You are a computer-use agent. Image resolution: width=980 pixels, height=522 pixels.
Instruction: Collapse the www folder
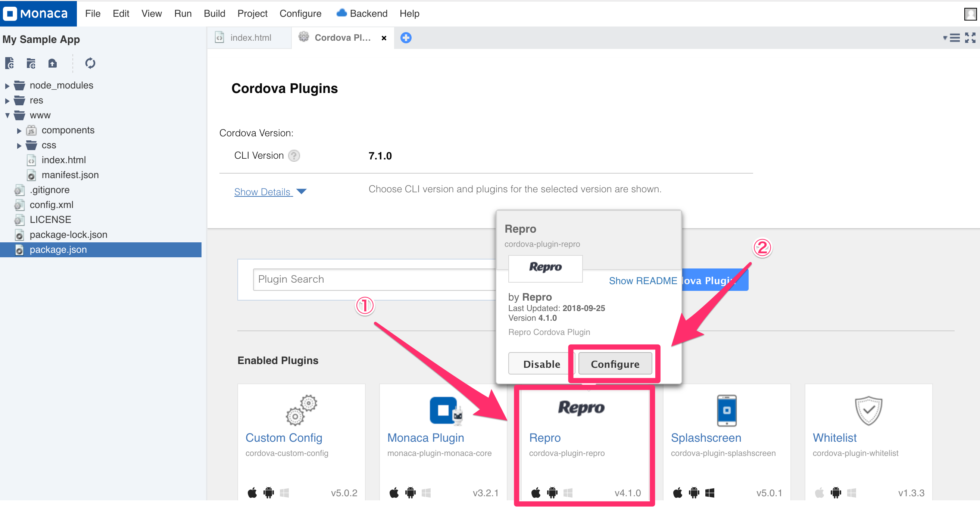[7, 115]
